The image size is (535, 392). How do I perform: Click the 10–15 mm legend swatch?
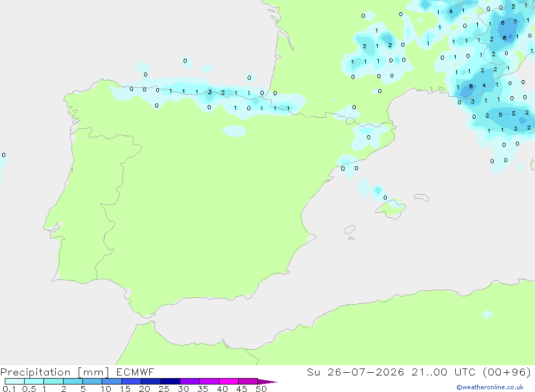(x=112, y=381)
